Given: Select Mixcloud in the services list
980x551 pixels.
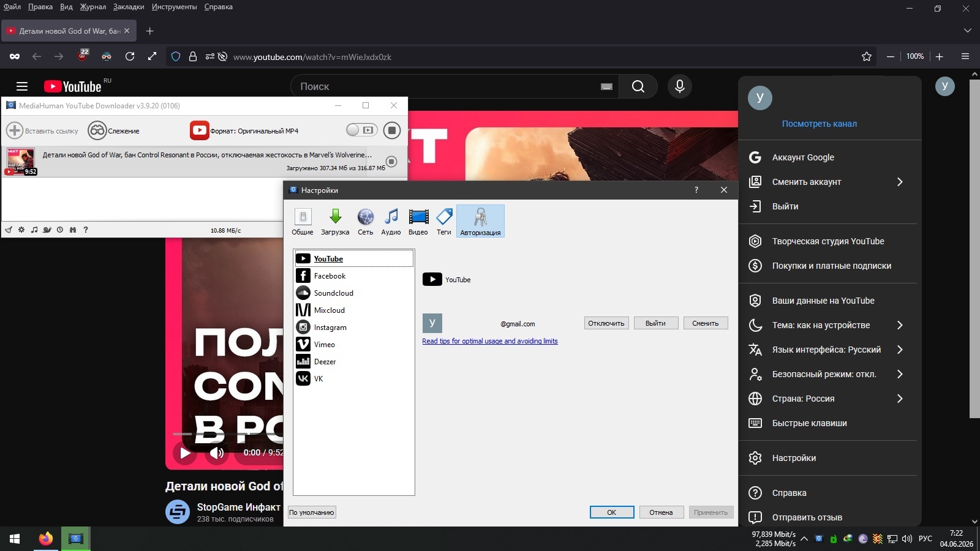Looking at the screenshot, I should 354,310.
